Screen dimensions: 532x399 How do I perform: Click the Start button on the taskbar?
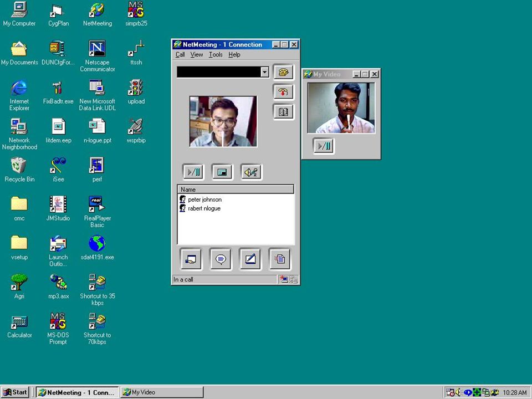pyautogui.click(x=16, y=392)
